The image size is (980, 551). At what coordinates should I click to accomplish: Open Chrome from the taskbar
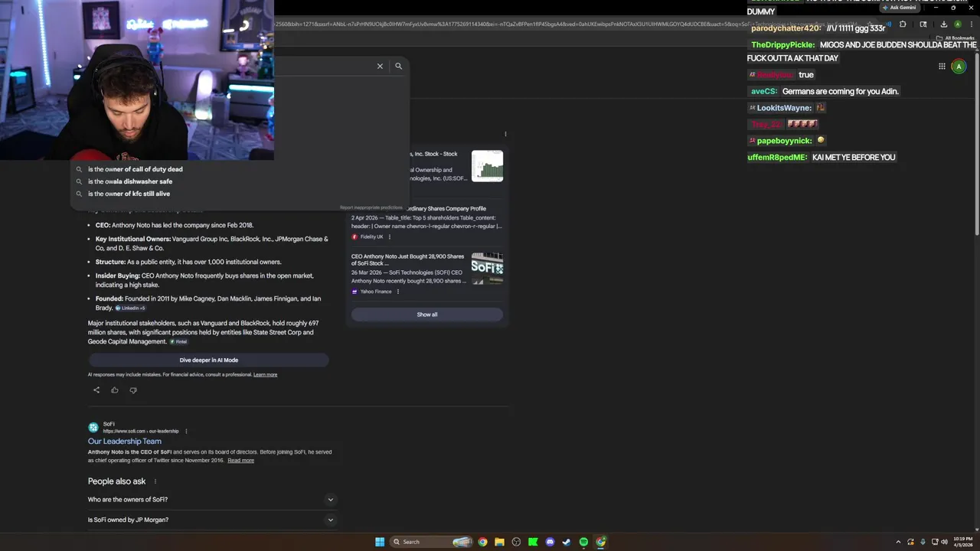coord(482,542)
